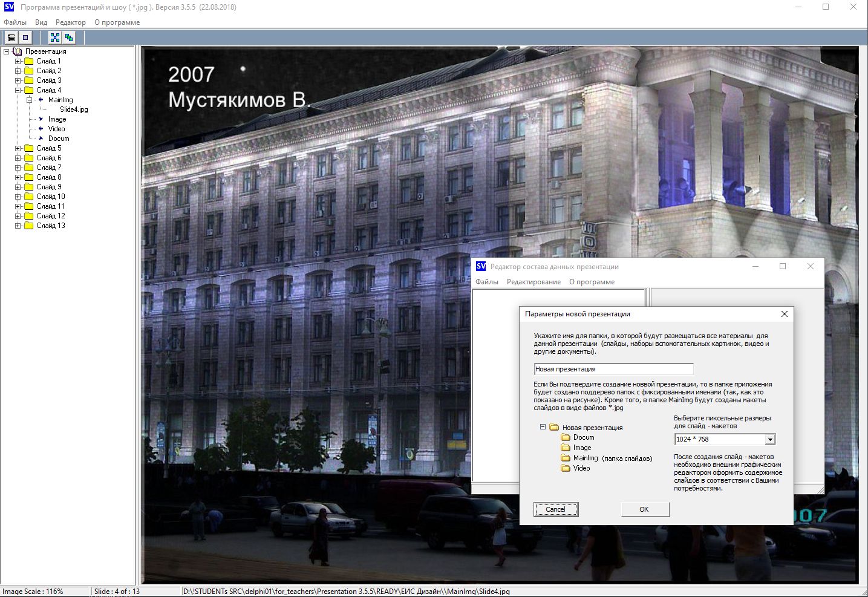This screenshot has width=868, height=597.
Task: Click the Слайд 7 folder icon
Action: coord(29,168)
